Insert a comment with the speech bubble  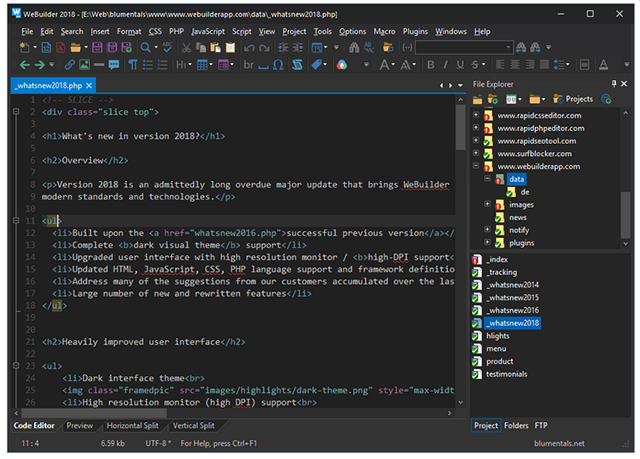pyautogui.click(x=114, y=64)
